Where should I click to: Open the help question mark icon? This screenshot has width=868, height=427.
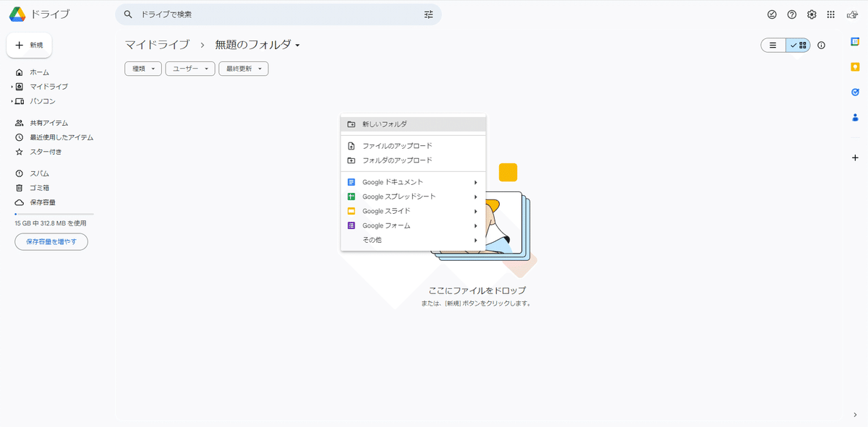792,14
